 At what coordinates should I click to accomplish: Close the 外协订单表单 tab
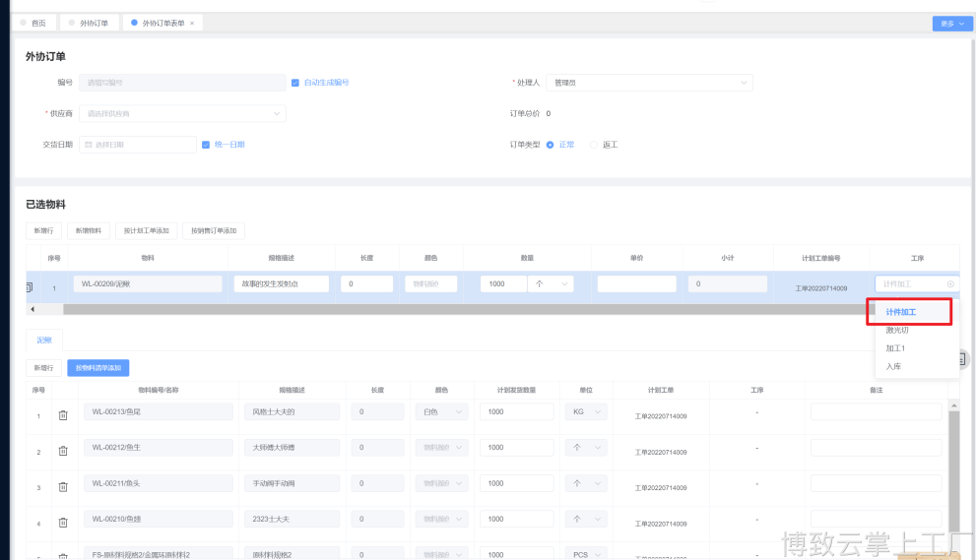(x=192, y=23)
